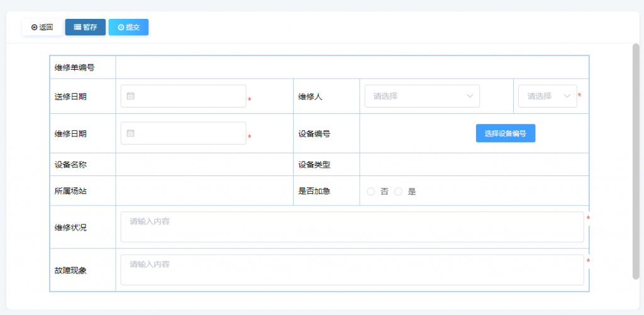
Task: Click the circled arrow icon on 返回
Action: [x=34, y=28]
